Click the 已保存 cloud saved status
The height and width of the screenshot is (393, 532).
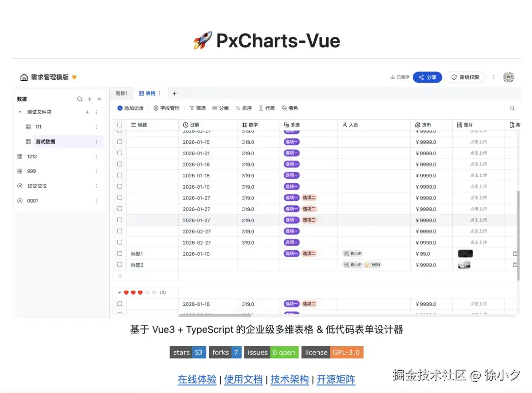click(x=399, y=77)
